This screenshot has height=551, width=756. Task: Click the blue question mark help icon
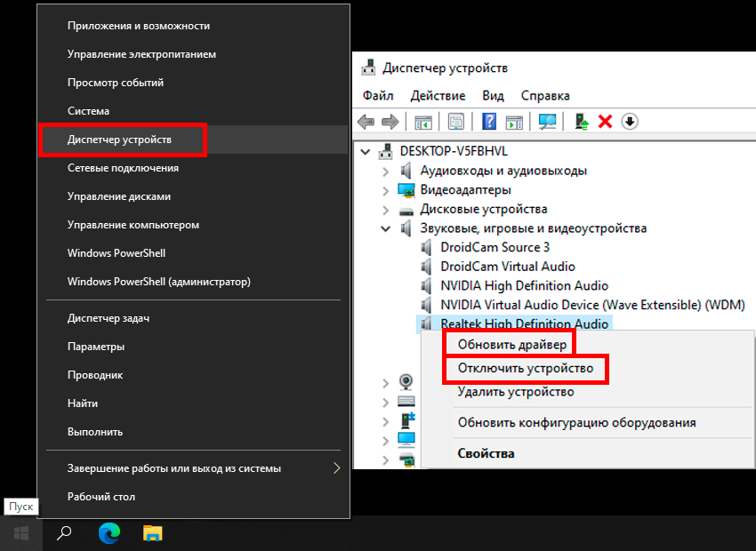tap(489, 122)
